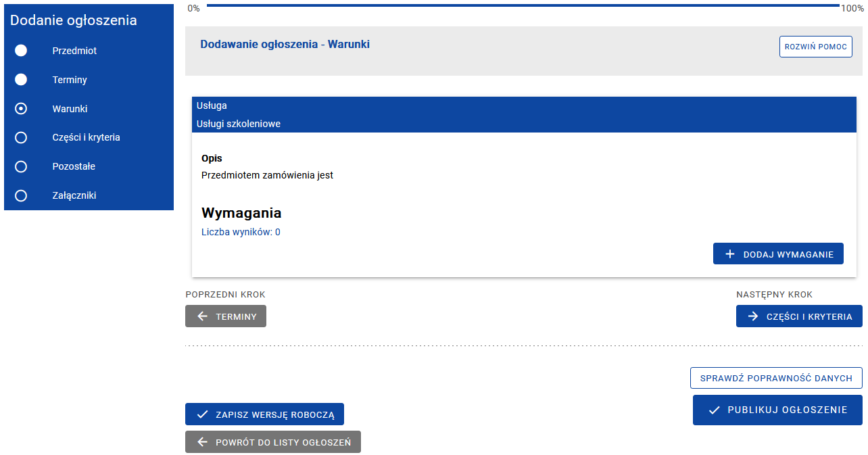Expand help with Rozwiń pomoc

tap(815, 47)
